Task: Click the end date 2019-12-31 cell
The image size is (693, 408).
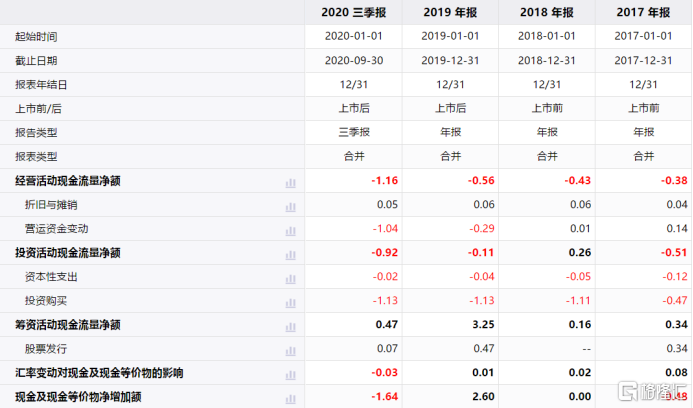Action: click(x=450, y=61)
